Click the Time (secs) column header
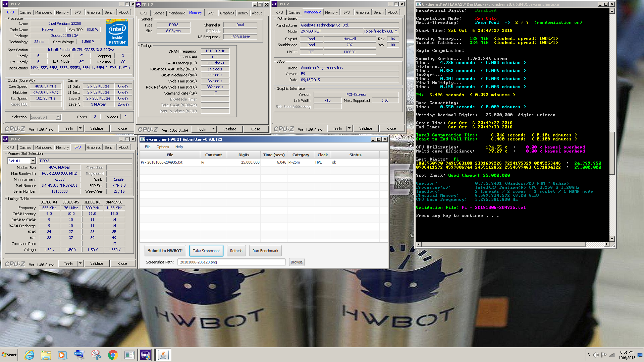This screenshot has width=644, height=362. pos(274,155)
